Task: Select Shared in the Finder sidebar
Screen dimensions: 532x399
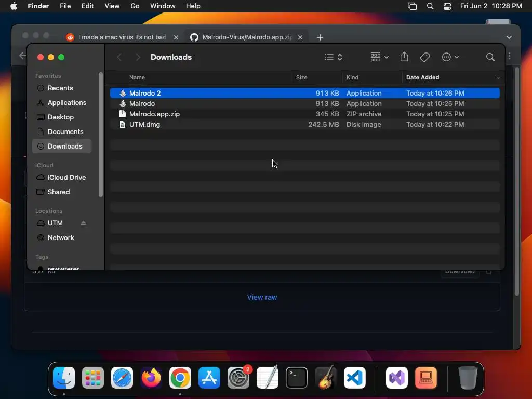Action: 62,192
